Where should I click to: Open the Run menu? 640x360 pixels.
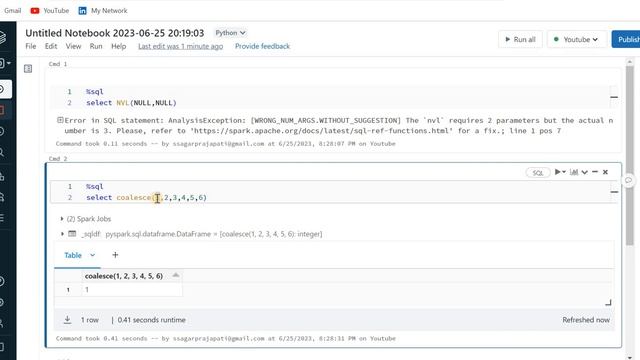click(96, 46)
